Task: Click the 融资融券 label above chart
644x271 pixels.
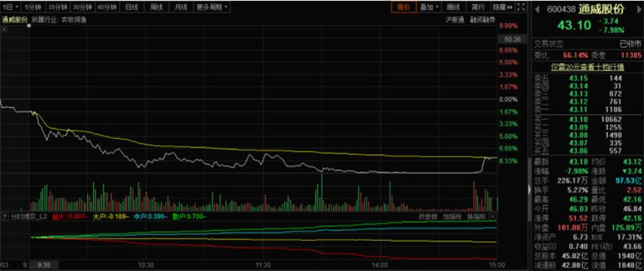Action: click(482, 19)
